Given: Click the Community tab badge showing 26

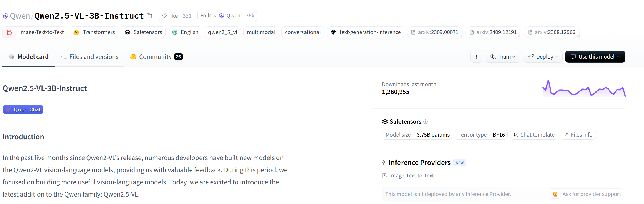Looking at the screenshot, I should pyautogui.click(x=178, y=57).
